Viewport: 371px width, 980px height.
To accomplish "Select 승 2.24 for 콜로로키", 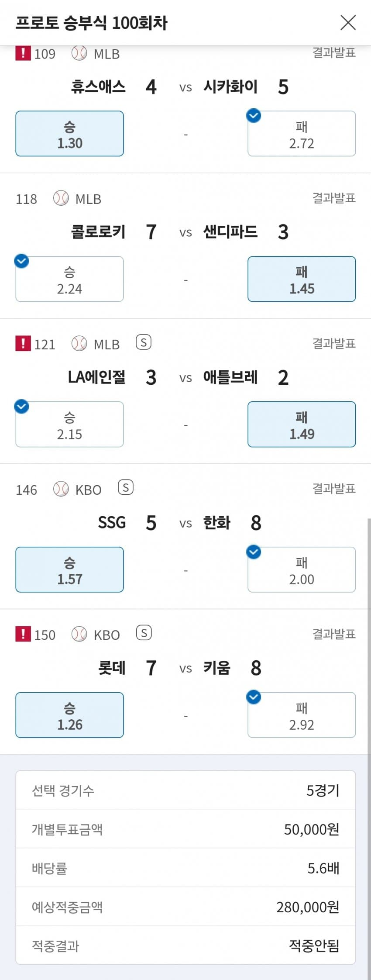I will click(69, 279).
